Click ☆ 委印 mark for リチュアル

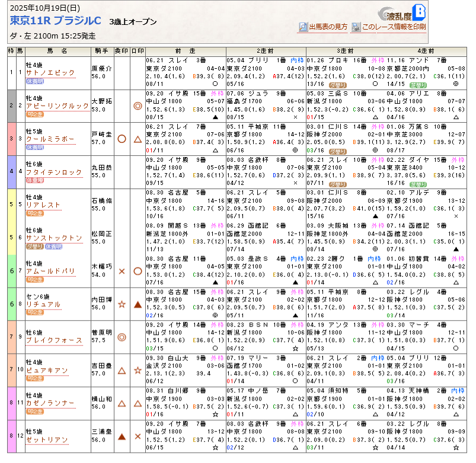pos(122,304)
